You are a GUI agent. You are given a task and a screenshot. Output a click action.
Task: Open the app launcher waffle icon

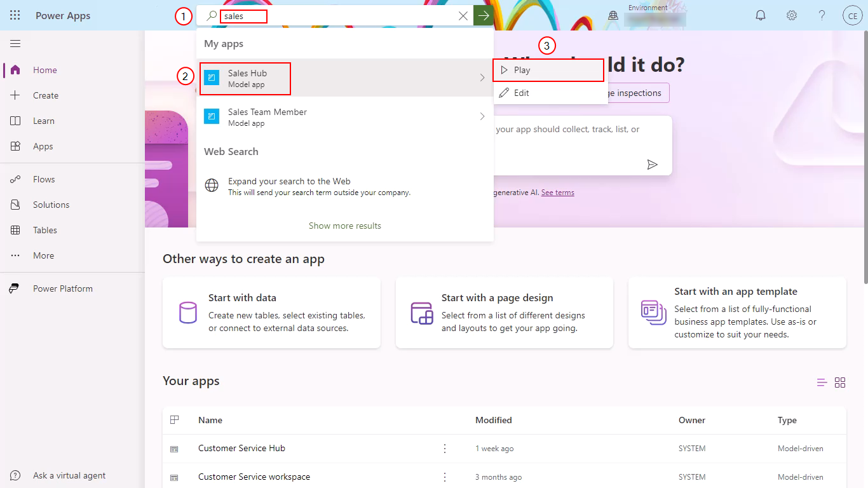pos(15,15)
